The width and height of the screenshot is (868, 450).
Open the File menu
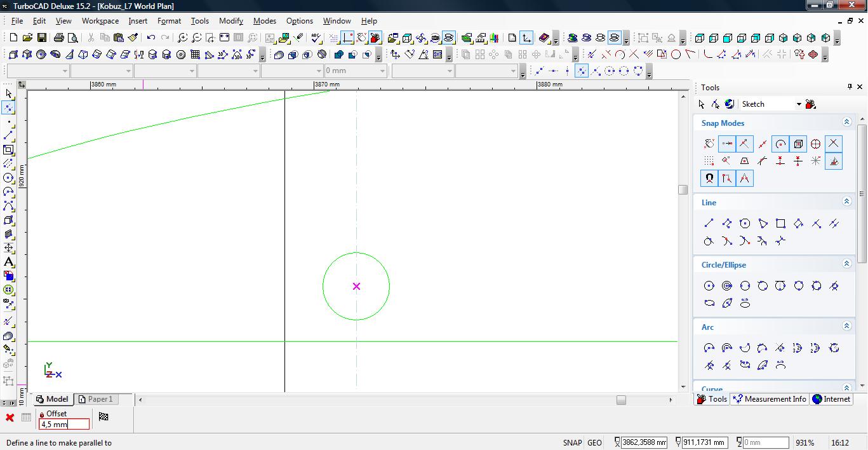click(x=17, y=21)
